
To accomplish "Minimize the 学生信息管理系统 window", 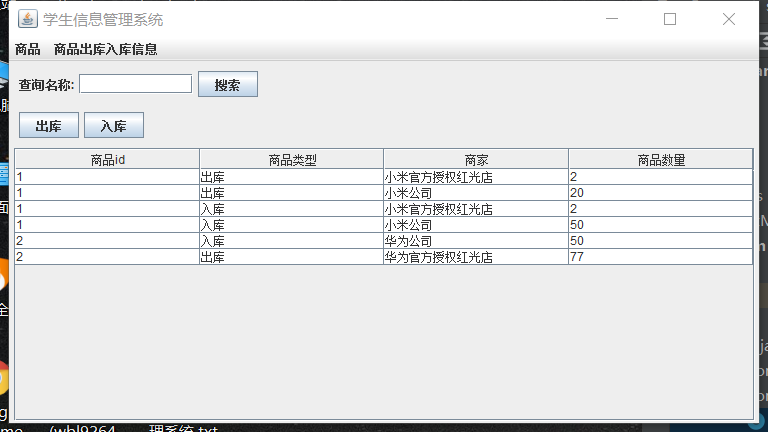I will (612, 19).
